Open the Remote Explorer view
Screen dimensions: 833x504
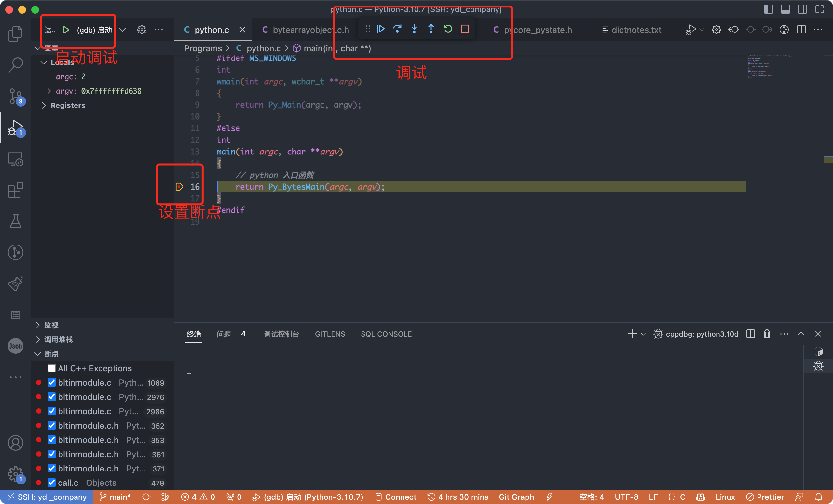pos(15,159)
